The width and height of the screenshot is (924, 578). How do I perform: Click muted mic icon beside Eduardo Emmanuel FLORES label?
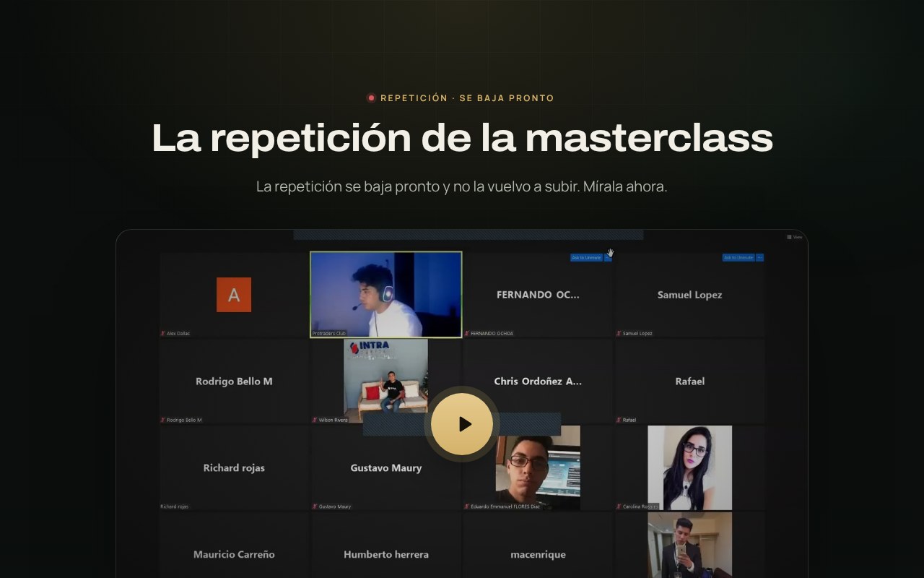[467, 506]
